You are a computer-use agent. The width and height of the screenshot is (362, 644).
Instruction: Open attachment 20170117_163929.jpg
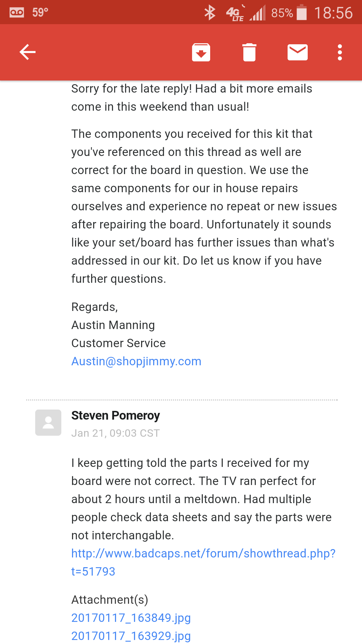[x=131, y=636]
